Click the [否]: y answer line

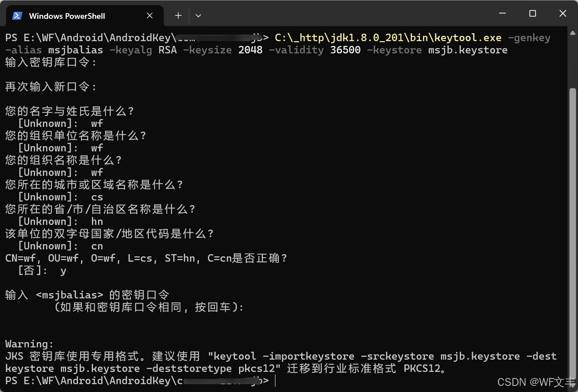click(x=42, y=270)
